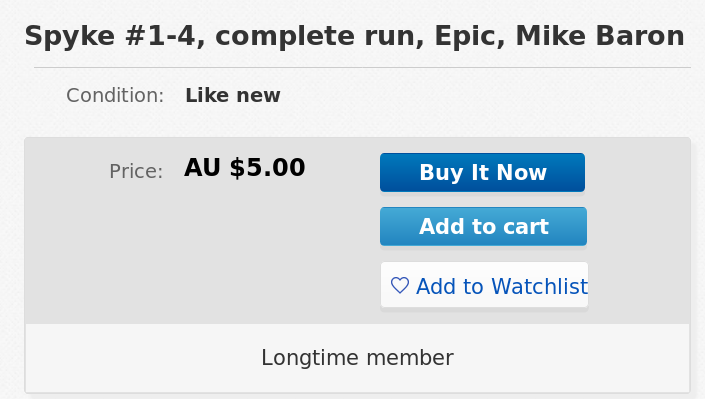The image size is (705, 399).
Task: Click the word Watchlist in the white button
Action: [x=540, y=286]
